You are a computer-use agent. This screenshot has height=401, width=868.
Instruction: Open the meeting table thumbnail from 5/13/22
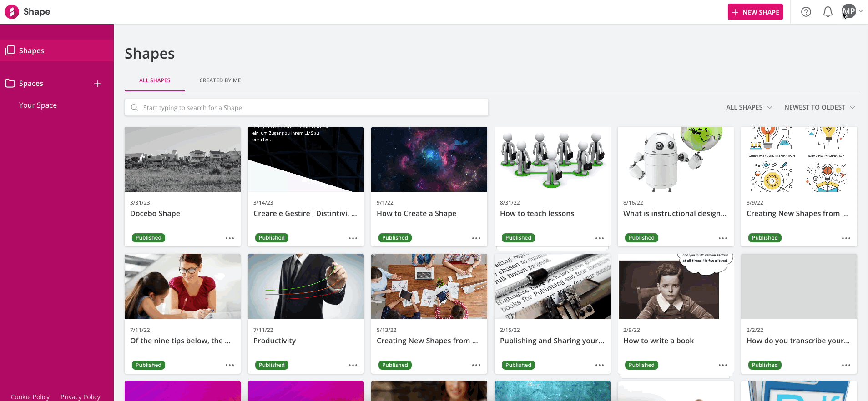coord(429,286)
